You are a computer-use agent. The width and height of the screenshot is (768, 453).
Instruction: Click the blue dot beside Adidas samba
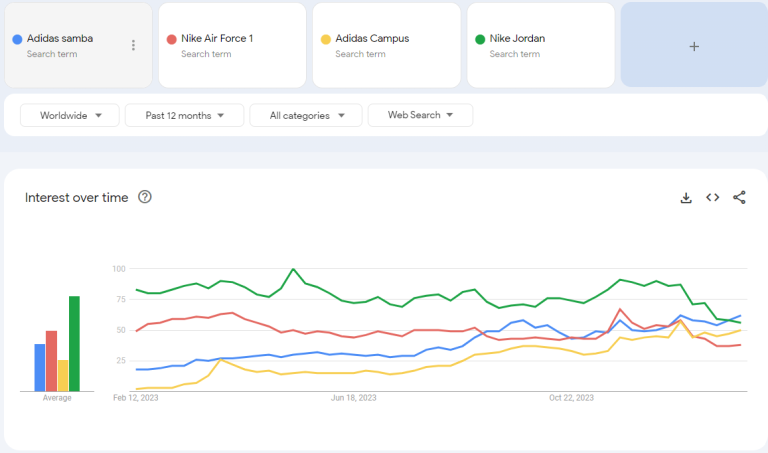tap(17, 39)
